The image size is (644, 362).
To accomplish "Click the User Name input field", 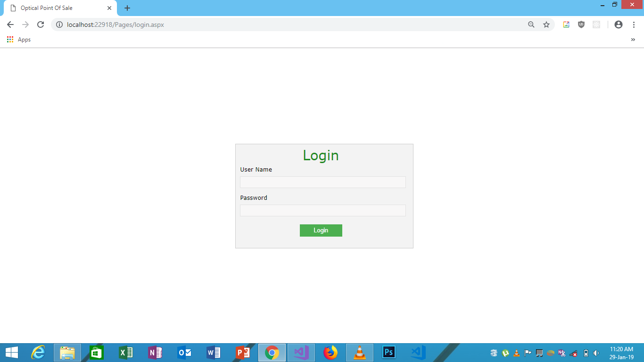I will 322,182.
